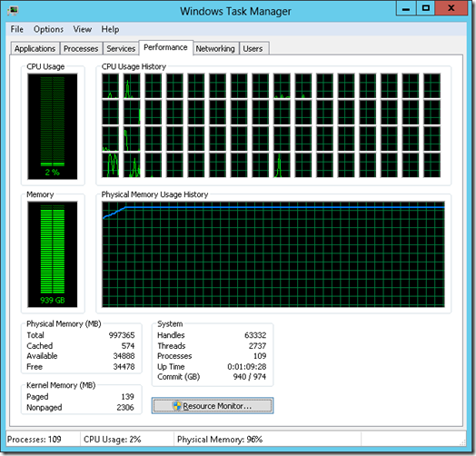
Task: Click the CPU Usage History label
Action: (134, 66)
